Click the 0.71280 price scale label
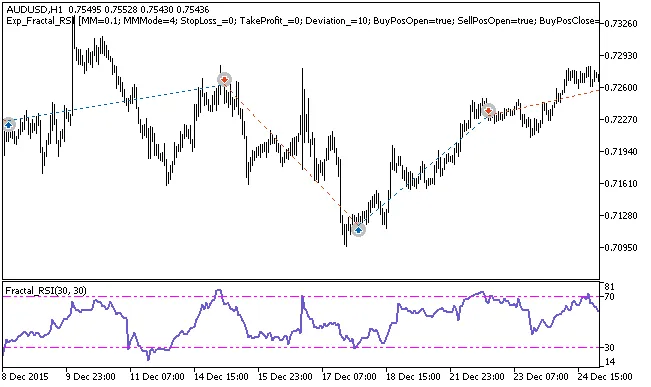 [x=622, y=216]
